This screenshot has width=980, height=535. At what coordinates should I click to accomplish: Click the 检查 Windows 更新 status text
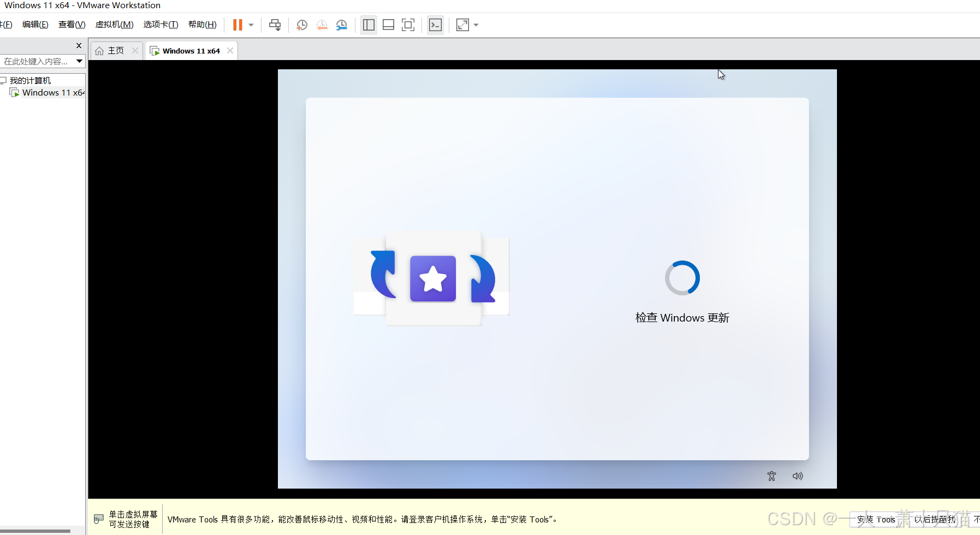click(682, 318)
